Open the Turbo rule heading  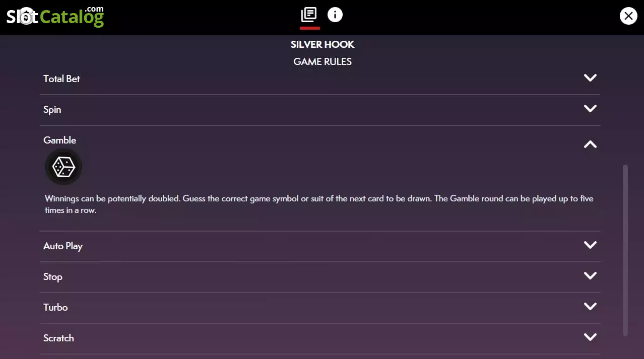55,307
